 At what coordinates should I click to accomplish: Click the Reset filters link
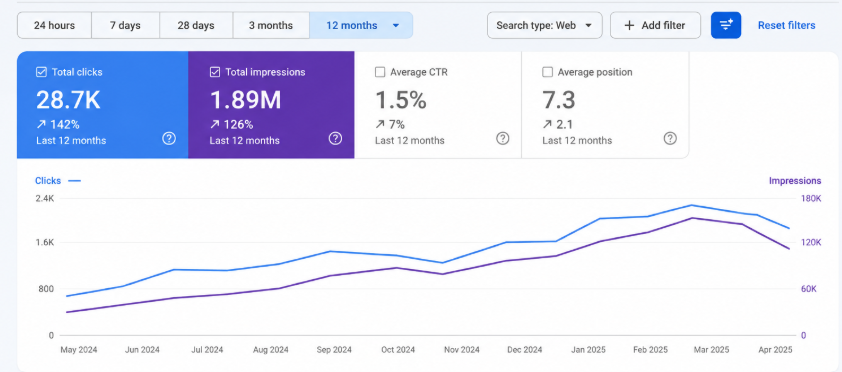tap(786, 25)
